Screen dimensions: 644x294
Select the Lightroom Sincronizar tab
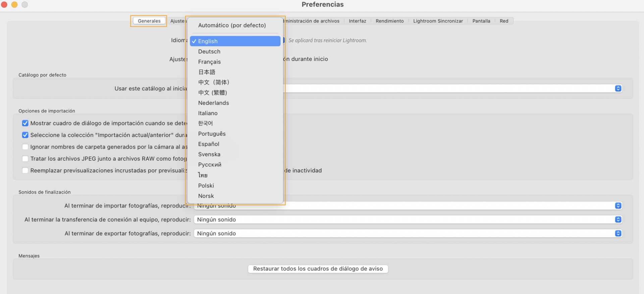[x=438, y=21]
